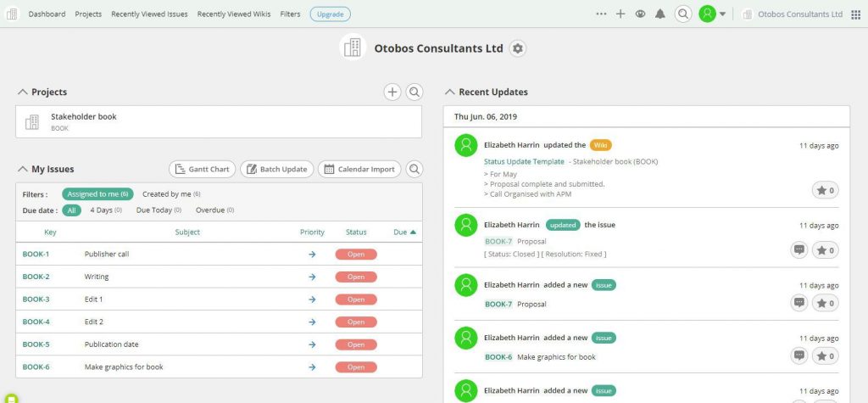Click the Calendar Import button
Screen dimensions: 868x403
point(359,169)
